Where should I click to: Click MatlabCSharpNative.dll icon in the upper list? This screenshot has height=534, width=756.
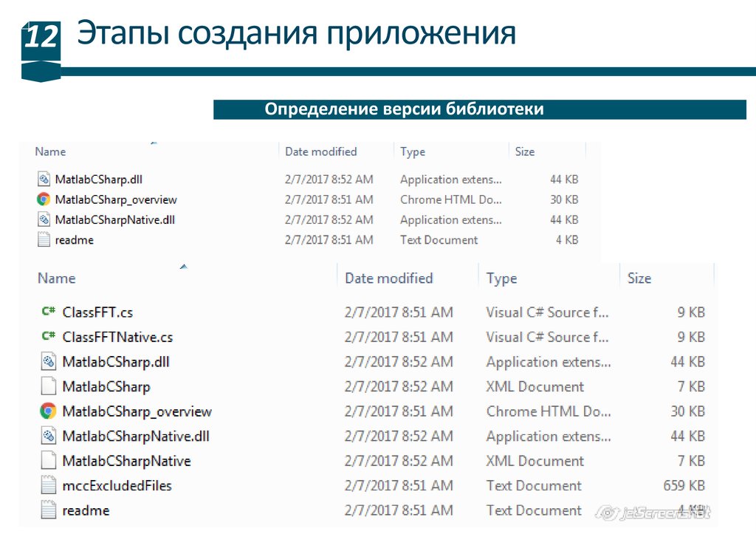pos(44,219)
